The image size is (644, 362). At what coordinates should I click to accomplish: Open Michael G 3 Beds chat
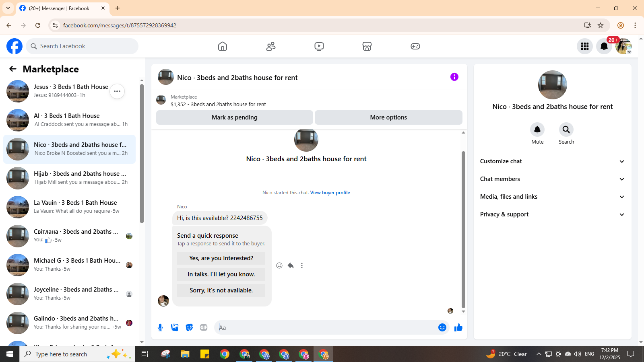(x=69, y=265)
